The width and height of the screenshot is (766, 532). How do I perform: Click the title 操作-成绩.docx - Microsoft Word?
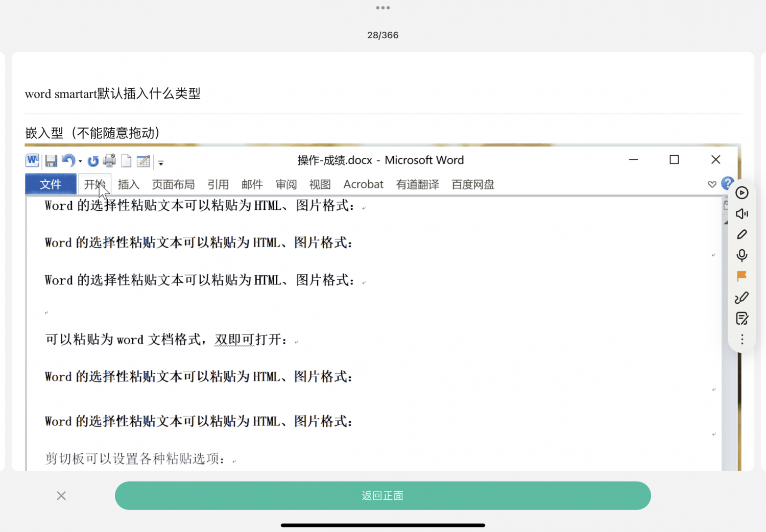pyautogui.click(x=381, y=160)
